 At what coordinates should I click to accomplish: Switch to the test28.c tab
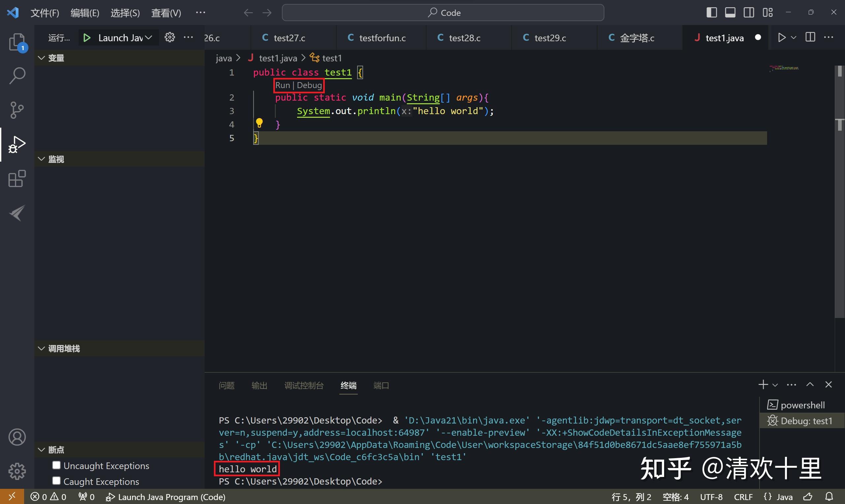tap(464, 37)
